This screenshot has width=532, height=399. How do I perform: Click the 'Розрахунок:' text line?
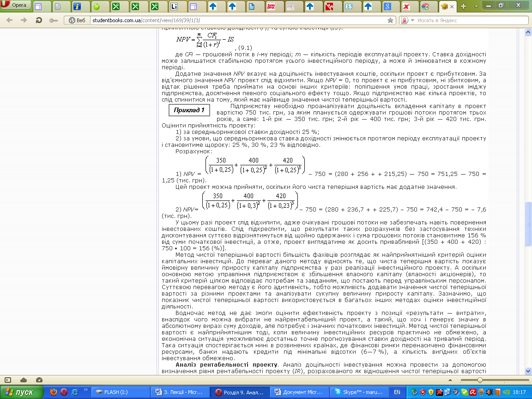pos(194,151)
